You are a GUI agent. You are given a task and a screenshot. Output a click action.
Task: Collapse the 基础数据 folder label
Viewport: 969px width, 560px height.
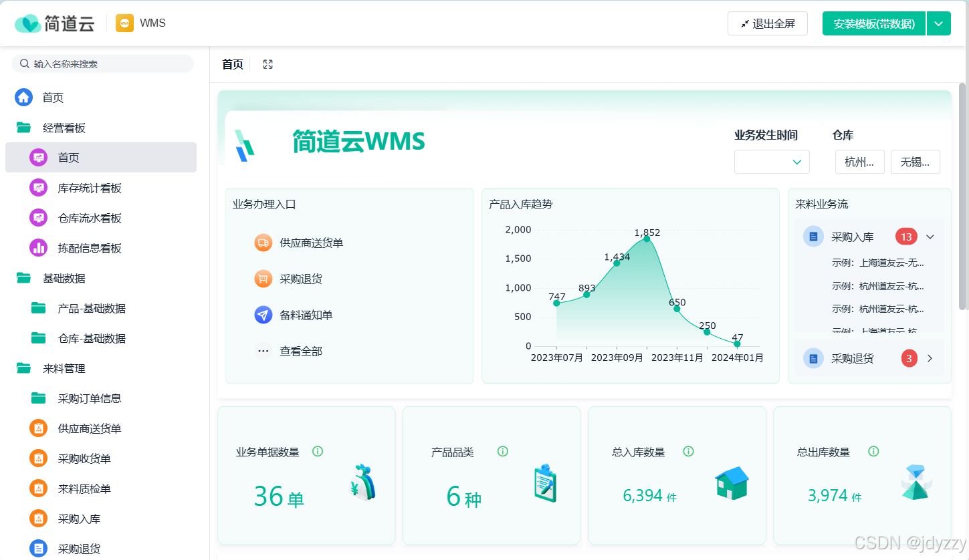point(64,278)
